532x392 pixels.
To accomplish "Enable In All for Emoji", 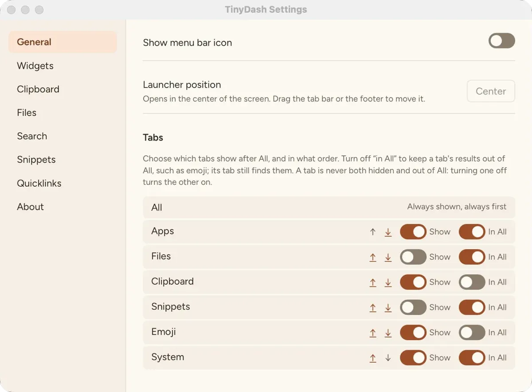I will [472, 333].
